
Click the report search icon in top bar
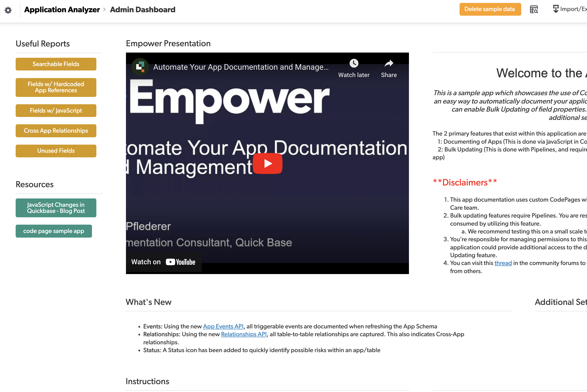point(533,9)
